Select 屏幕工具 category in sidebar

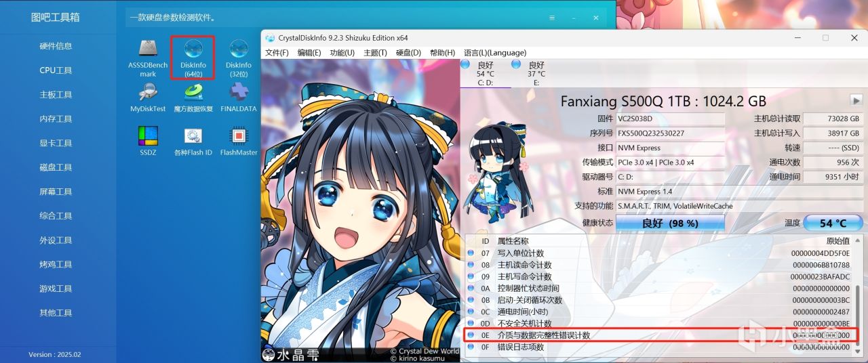56,192
